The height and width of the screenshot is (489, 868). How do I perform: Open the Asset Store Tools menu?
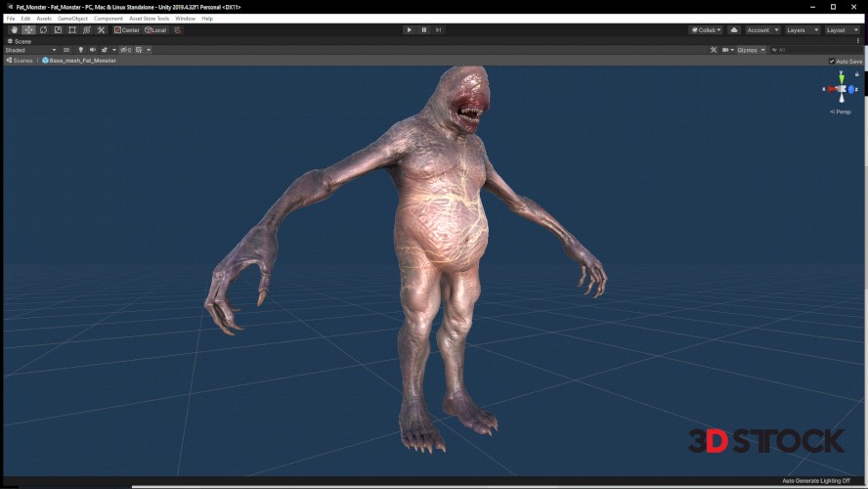[x=149, y=19]
